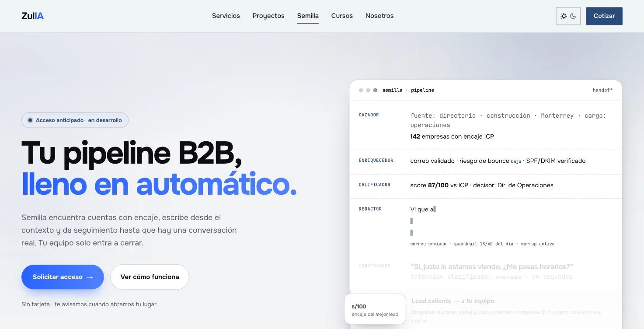Click the CAZADOR stage label
The width and height of the screenshot is (644, 329).
(x=369, y=115)
